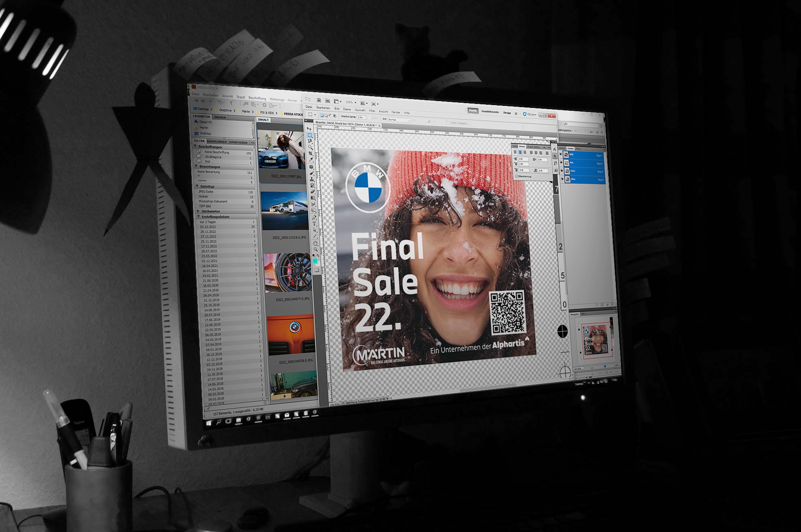
Task: Open Windows taskbar search
Action: pyautogui.click(x=219, y=422)
